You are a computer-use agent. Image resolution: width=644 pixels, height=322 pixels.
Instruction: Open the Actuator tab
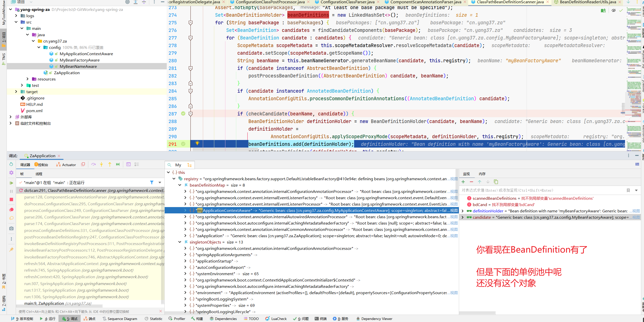click(x=66, y=165)
